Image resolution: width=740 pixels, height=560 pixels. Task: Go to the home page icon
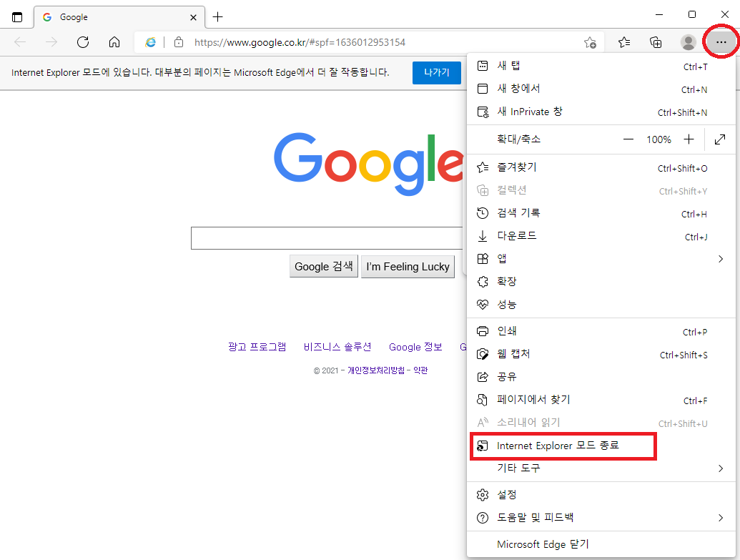(x=114, y=42)
